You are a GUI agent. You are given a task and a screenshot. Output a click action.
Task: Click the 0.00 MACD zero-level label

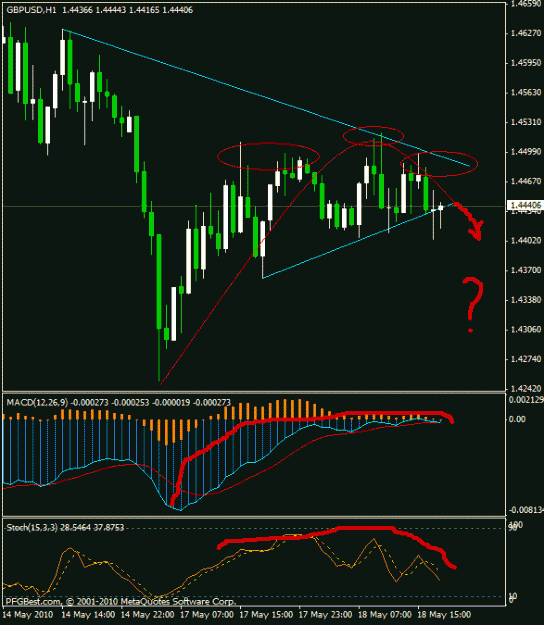coord(517,419)
